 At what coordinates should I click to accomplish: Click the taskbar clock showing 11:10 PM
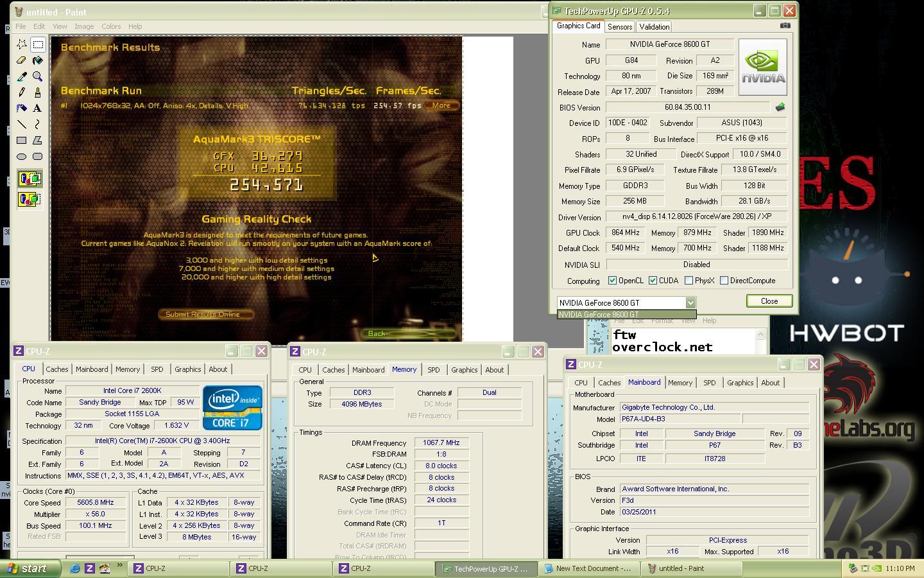click(x=900, y=568)
